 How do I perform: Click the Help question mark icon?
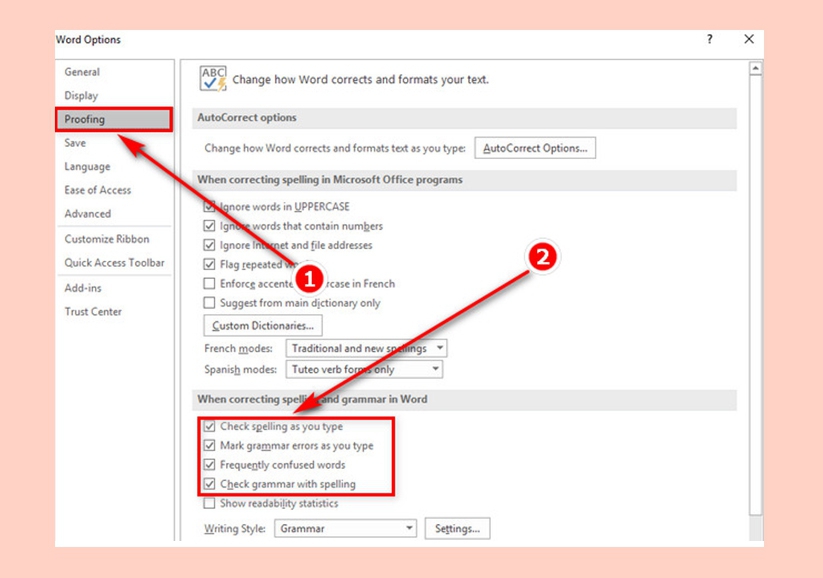710,39
